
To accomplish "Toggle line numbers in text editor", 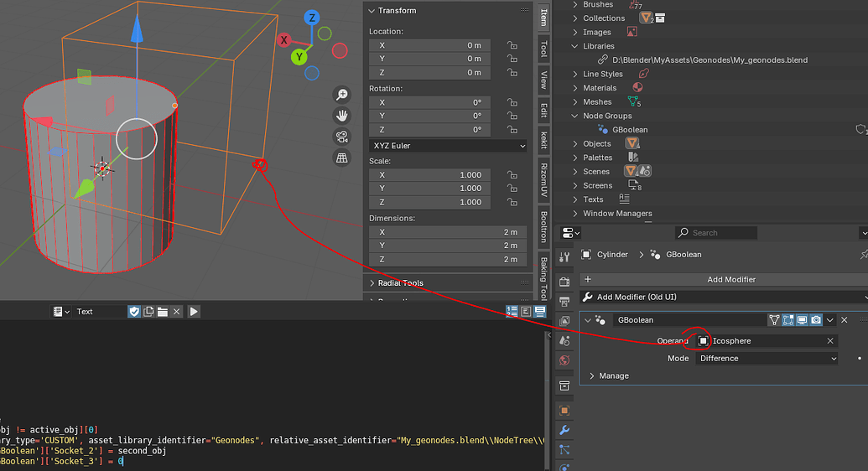I will click(x=512, y=312).
